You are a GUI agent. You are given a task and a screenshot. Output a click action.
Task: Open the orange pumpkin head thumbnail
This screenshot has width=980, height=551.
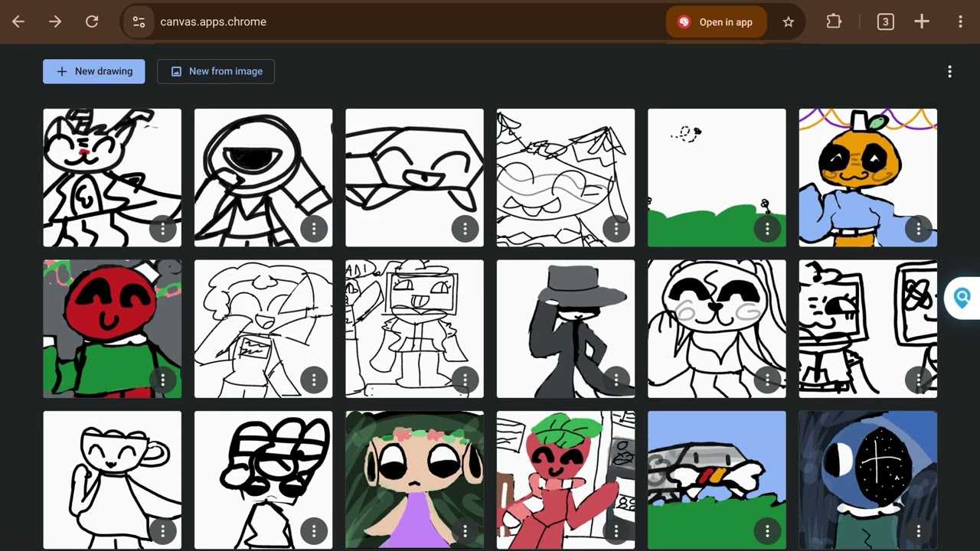click(868, 178)
